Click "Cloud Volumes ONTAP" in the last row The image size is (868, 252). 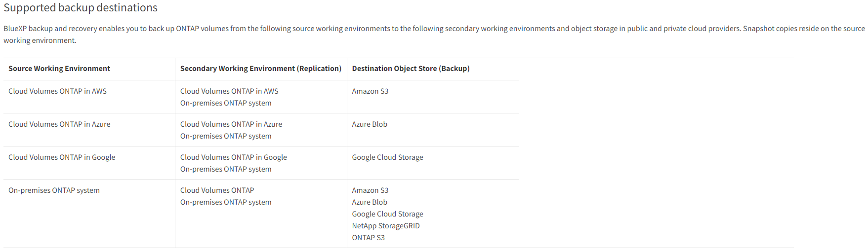click(x=217, y=190)
